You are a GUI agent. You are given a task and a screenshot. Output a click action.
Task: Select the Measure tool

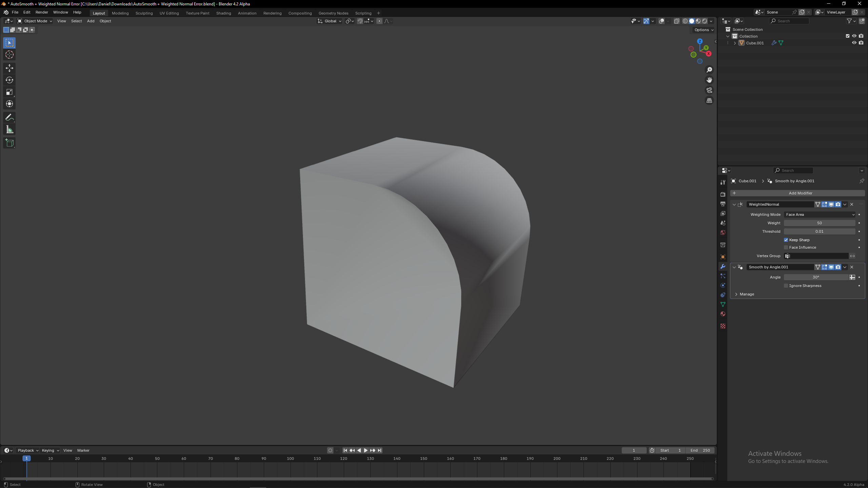pos(9,129)
